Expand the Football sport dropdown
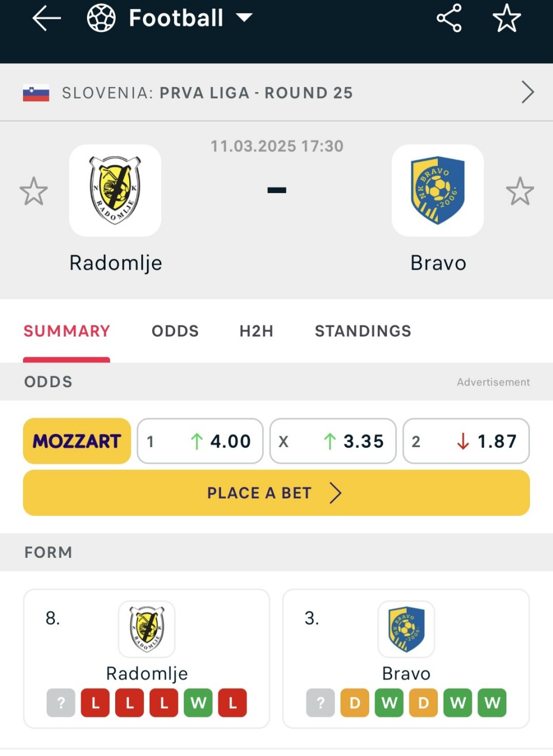553x756 pixels. pyautogui.click(x=244, y=18)
